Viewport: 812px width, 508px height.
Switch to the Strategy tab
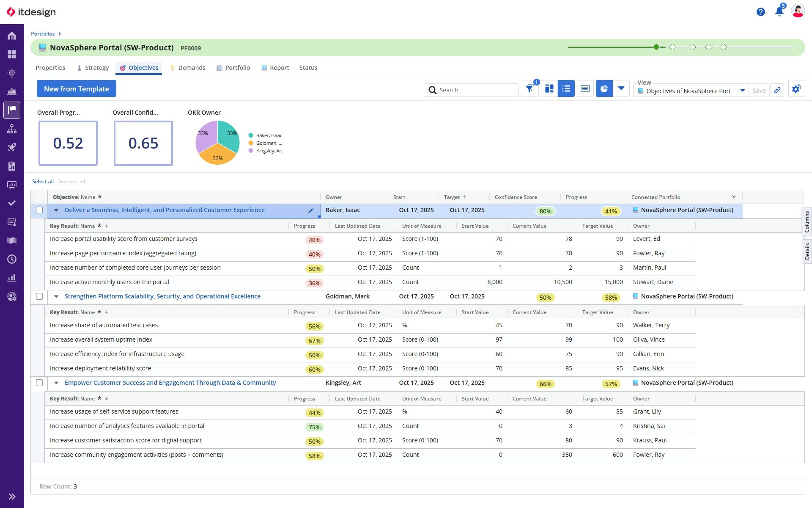tap(93, 68)
